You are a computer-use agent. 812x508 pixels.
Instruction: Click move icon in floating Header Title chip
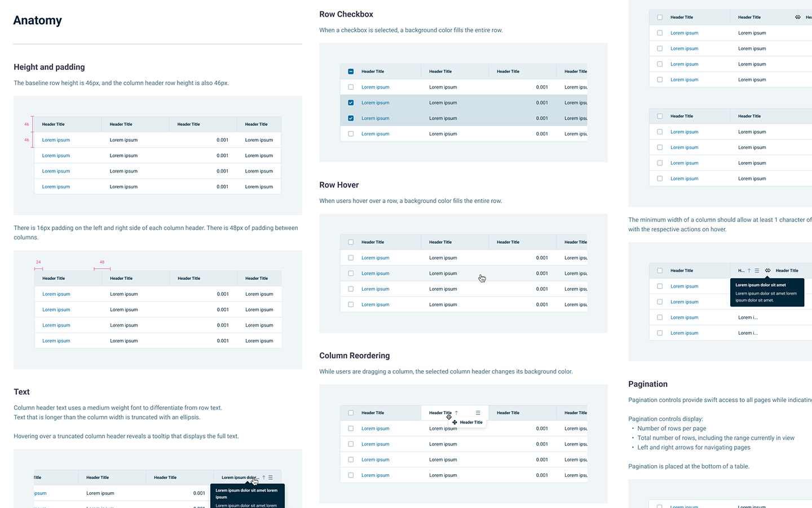point(454,422)
